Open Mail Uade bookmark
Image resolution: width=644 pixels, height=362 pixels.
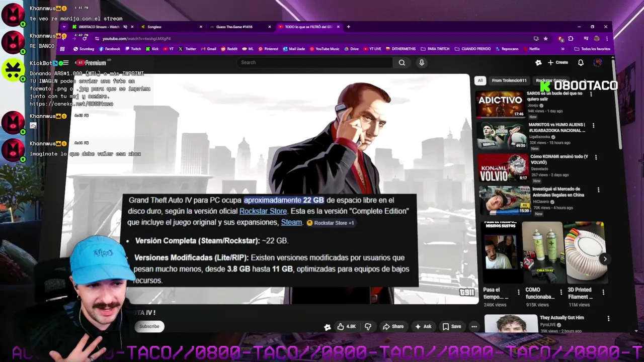tap(294, 49)
